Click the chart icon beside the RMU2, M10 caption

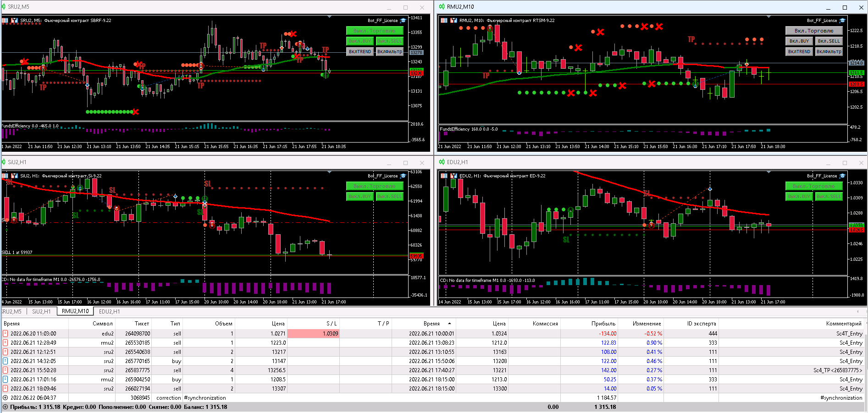(453, 21)
